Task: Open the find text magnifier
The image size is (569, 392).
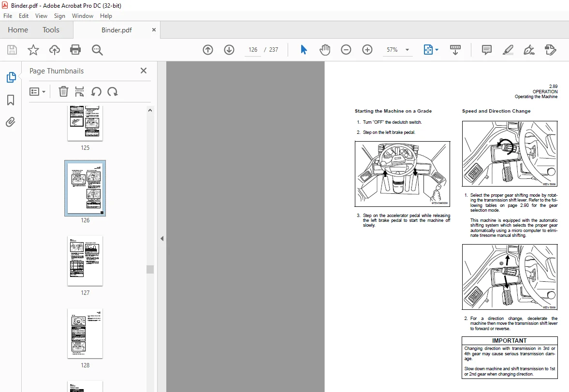Action: 97,50
